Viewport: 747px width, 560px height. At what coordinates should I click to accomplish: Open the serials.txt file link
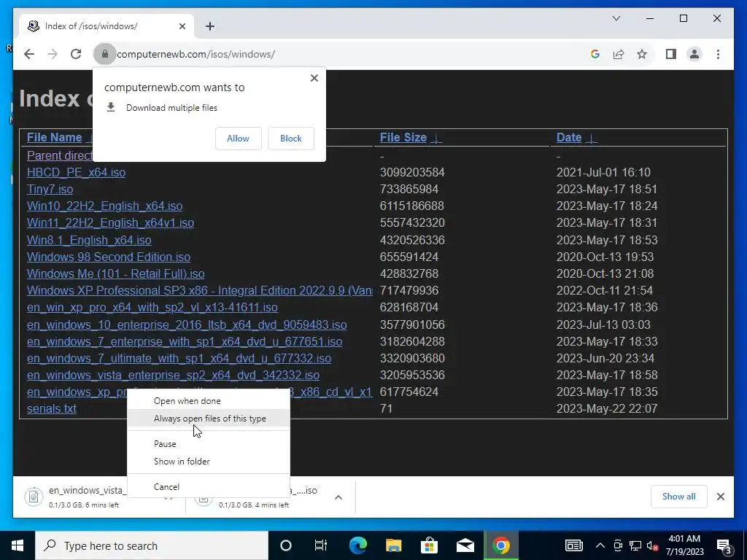tap(52, 408)
